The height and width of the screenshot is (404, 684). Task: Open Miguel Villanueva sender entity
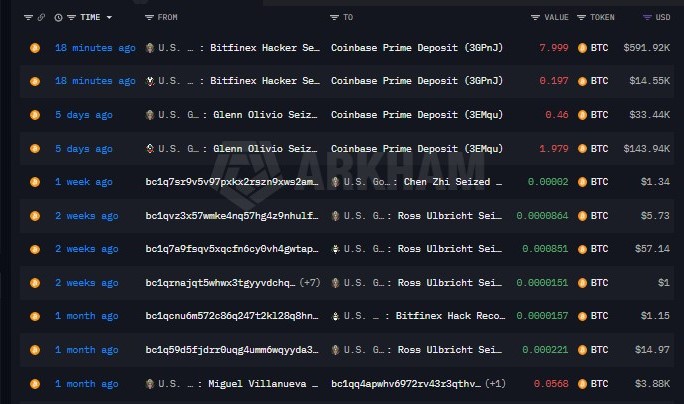pyautogui.click(x=263, y=384)
